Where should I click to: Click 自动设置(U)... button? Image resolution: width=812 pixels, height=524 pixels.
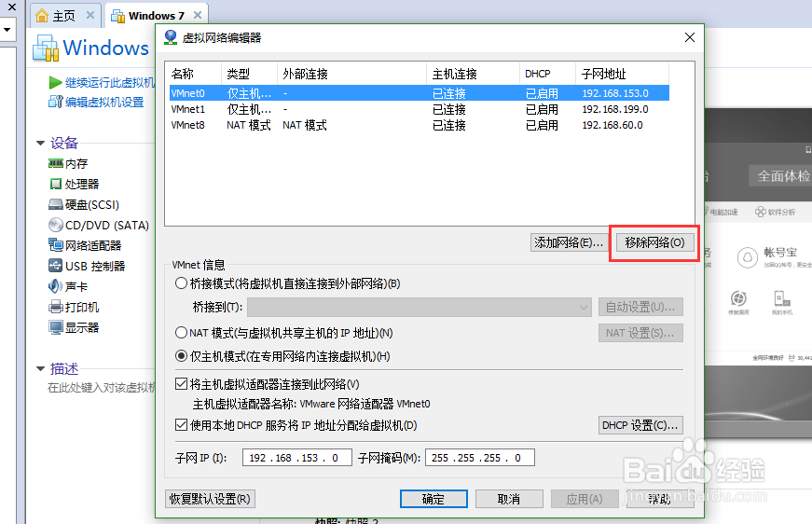[640, 307]
